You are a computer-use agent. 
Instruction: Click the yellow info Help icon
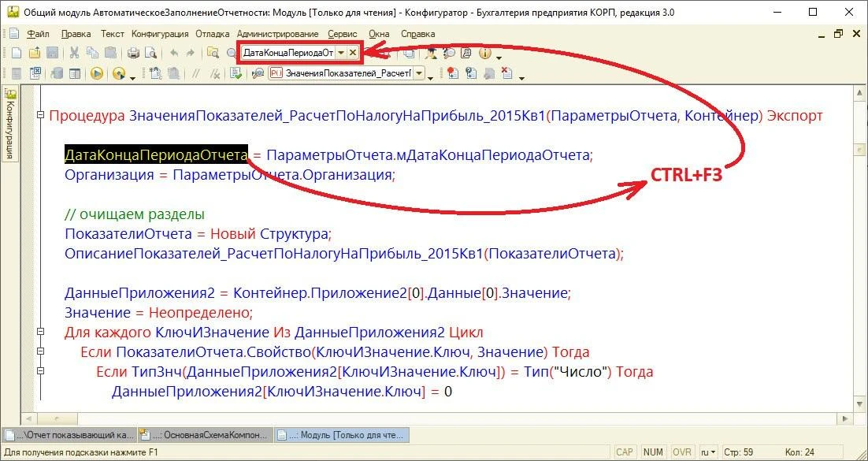tap(485, 54)
